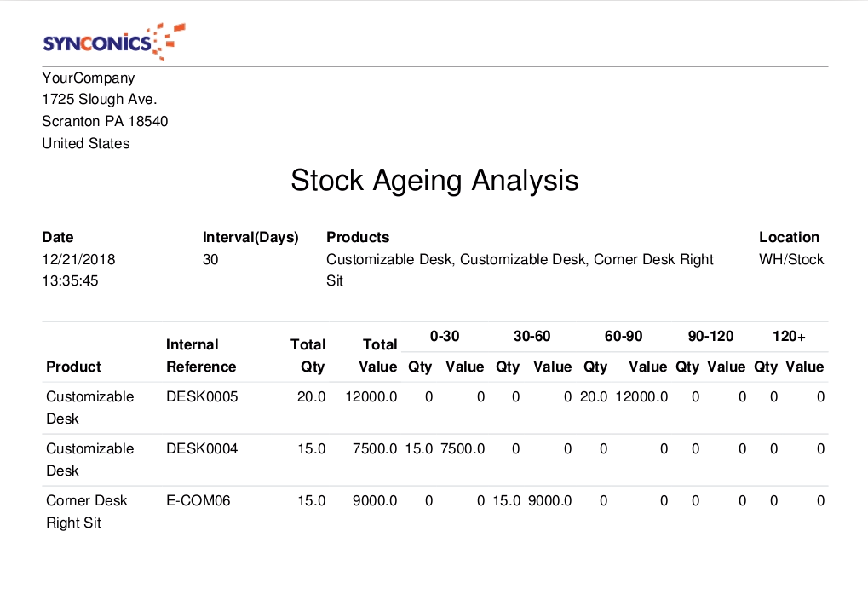Select the E-COM06 reference cell

click(198, 500)
